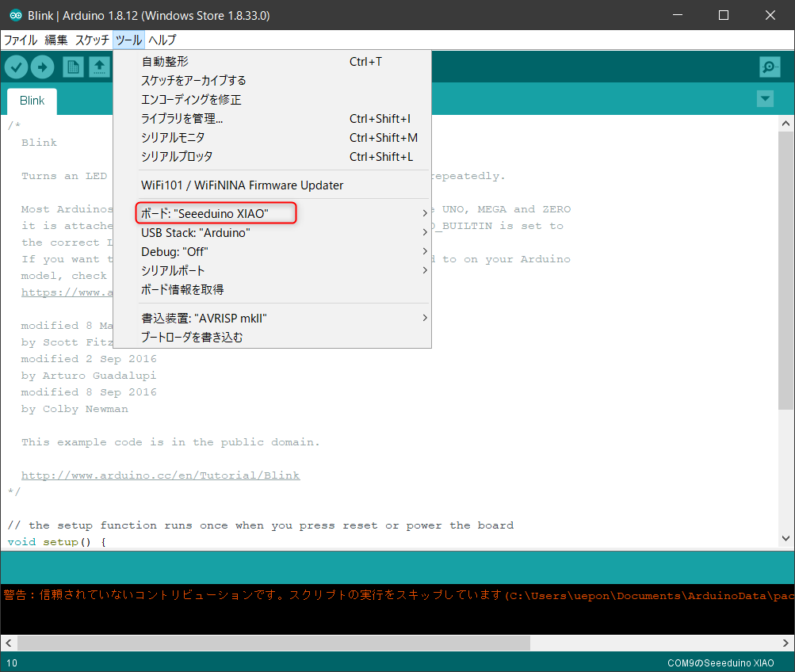Image resolution: width=795 pixels, height=672 pixels.
Task: Click the "void setup() {" code line
Action: tap(57, 542)
